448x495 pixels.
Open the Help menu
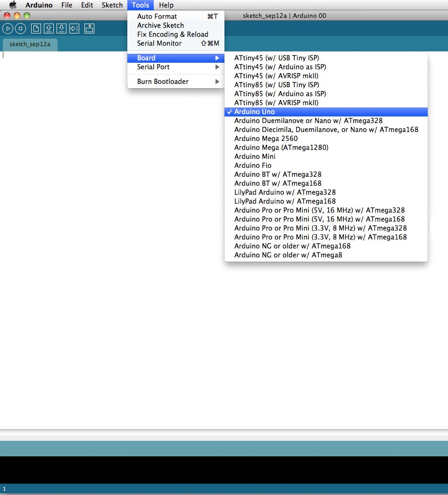pyautogui.click(x=166, y=5)
